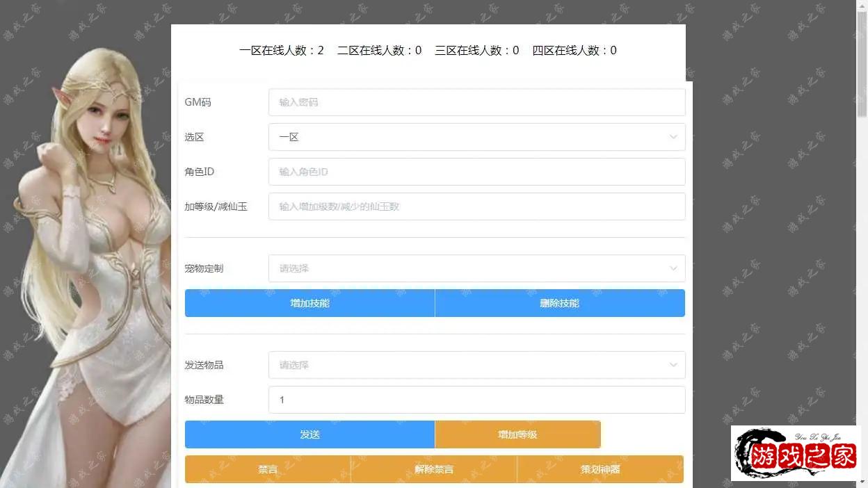This screenshot has width=868, height=488.
Task: Focus the 角色ID input field
Action: pos(476,172)
